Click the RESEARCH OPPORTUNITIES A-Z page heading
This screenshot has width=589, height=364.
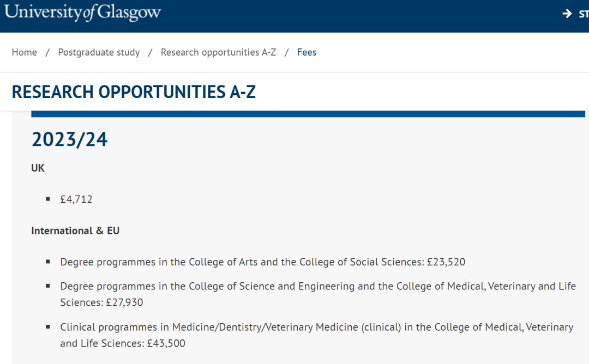coord(134,92)
